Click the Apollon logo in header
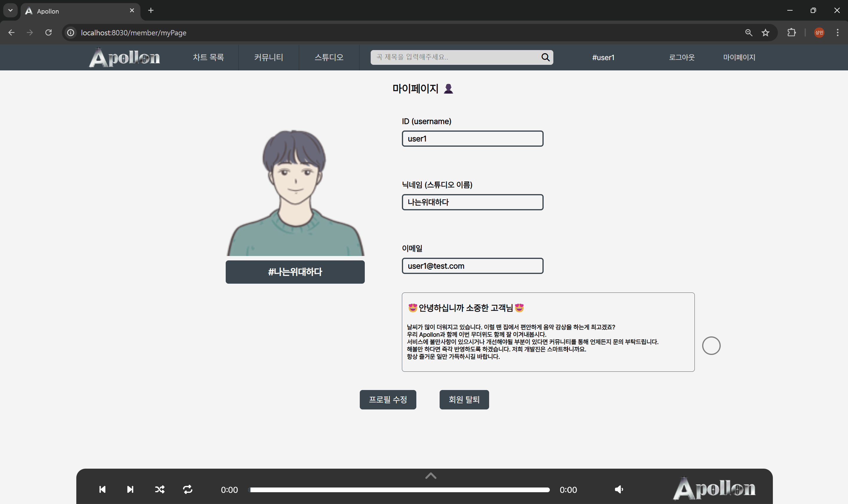848x504 pixels. pyautogui.click(x=125, y=57)
